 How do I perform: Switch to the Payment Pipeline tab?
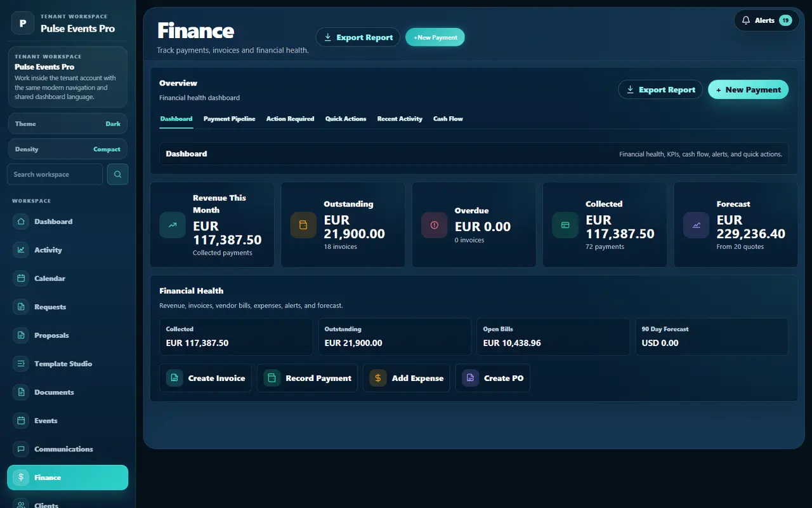pyautogui.click(x=230, y=119)
